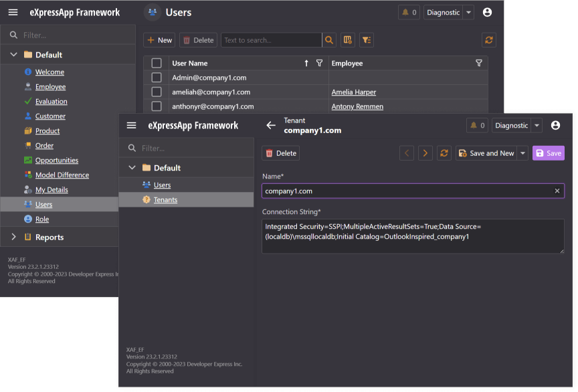
Task: Open Opportunities navigation item
Action: click(x=57, y=161)
